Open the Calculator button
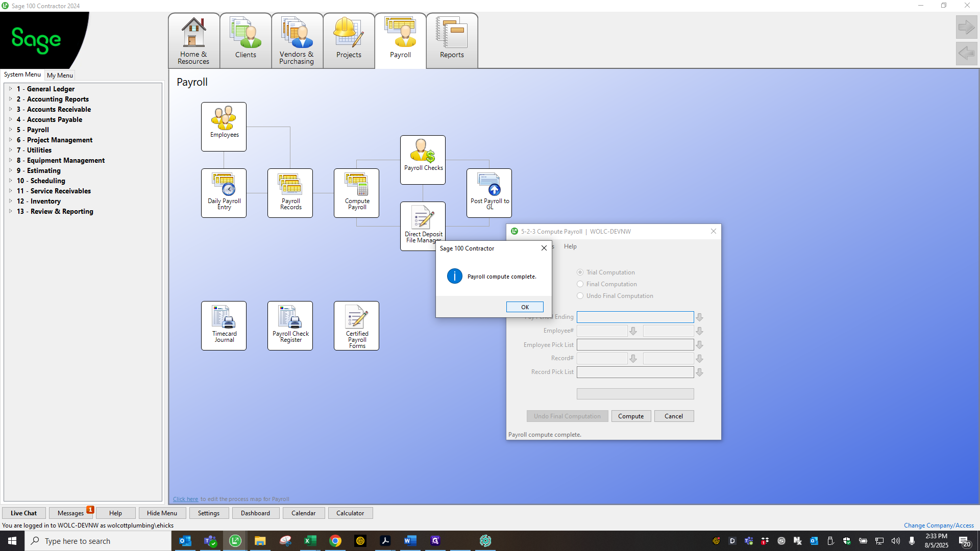980x551 pixels. (350, 513)
